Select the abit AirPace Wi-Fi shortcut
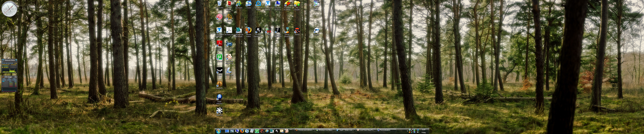This screenshot has height=134, width=644. point(229,46)
